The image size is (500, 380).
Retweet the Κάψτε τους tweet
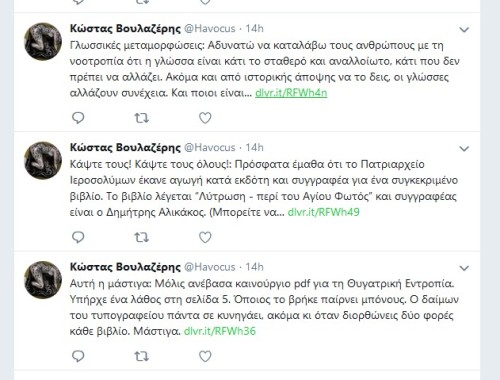pyautogui.click(x=141, y=237)
